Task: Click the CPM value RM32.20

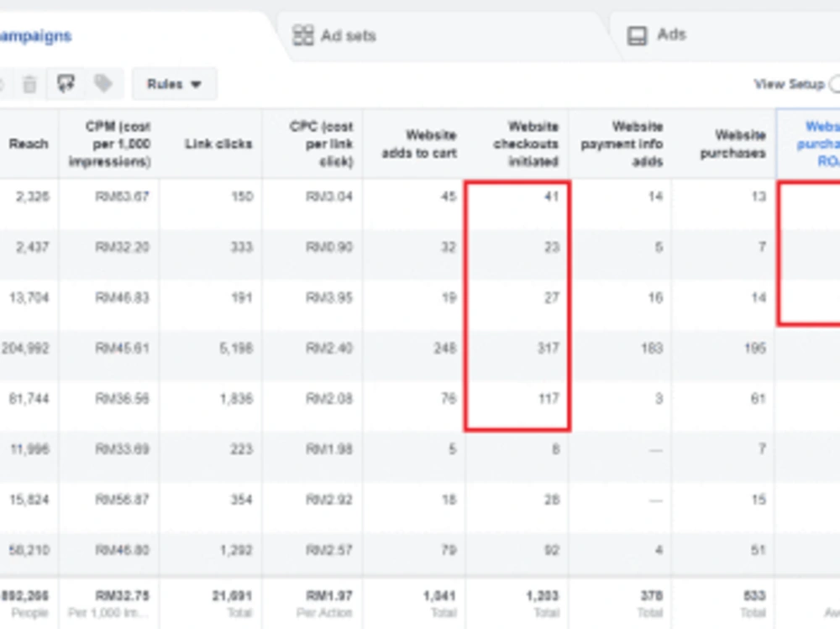Action: 122,247
